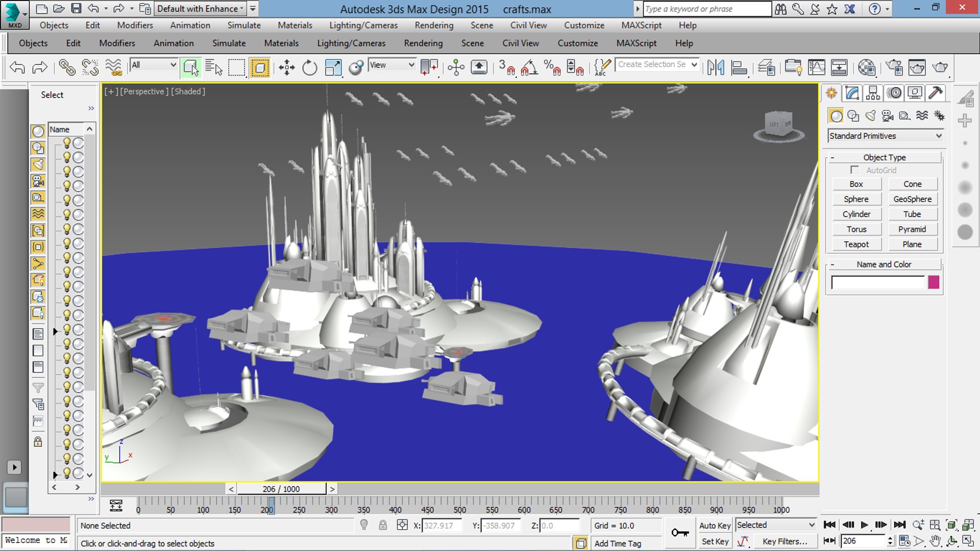Screen dimensions: 980x551
Task: Click the Unlink Selection tool
Action: click(x=90, y=67)
